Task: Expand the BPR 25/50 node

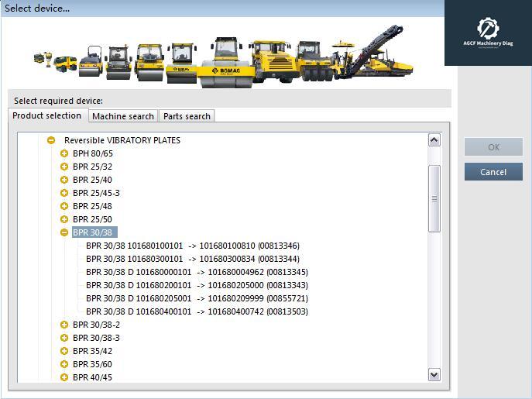Action: point(64,219)
